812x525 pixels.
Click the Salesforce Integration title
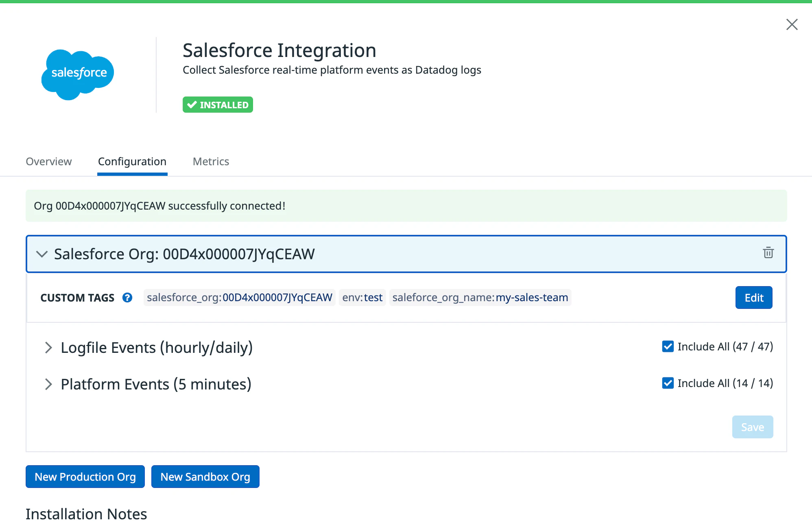click(279, 50)
